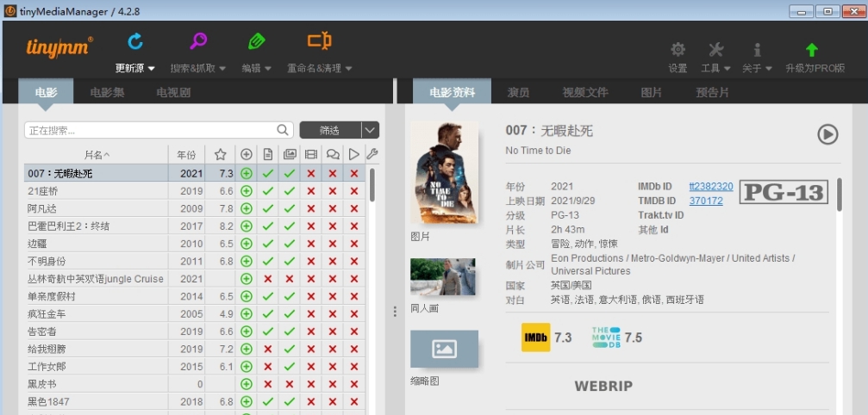
Task: Open TMDB ID link 370172
Action: (x=706, y=201)
